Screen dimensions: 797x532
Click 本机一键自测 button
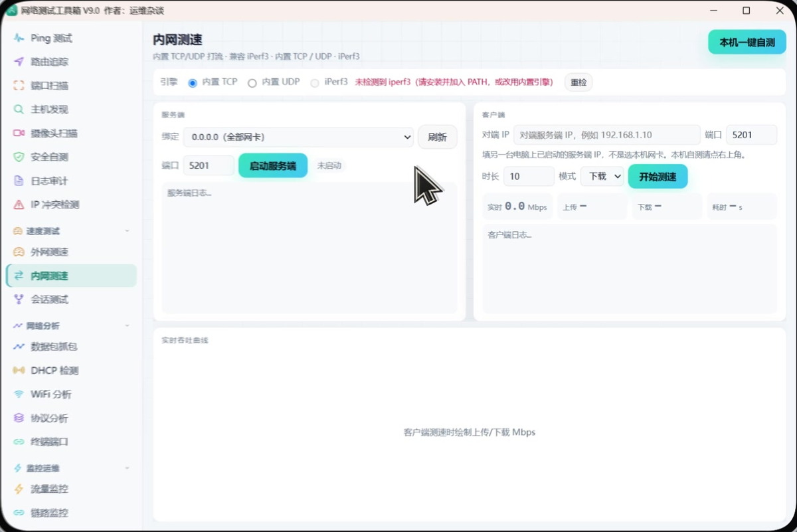pyautogui.click(x=747, y=42)
